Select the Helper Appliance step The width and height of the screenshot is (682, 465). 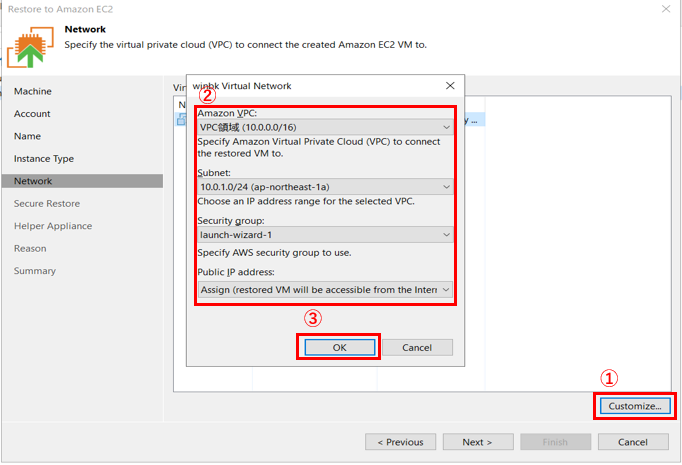53,226
